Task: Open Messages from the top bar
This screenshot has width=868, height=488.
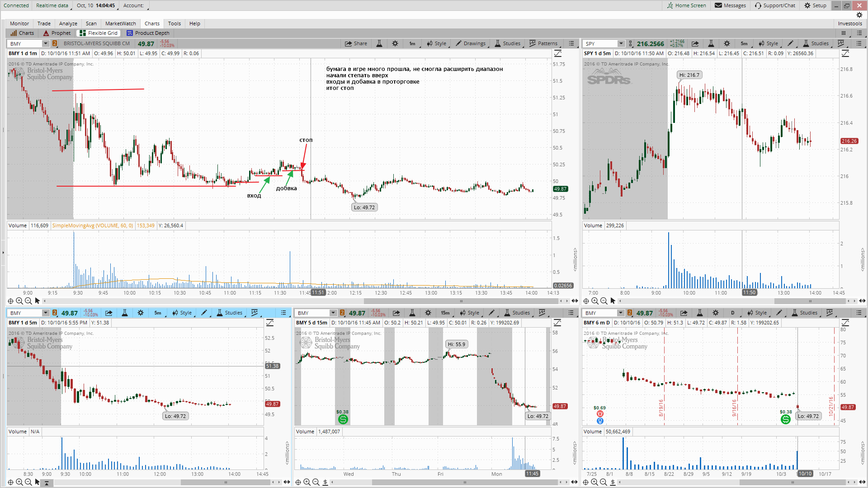Action: [730, 5]
